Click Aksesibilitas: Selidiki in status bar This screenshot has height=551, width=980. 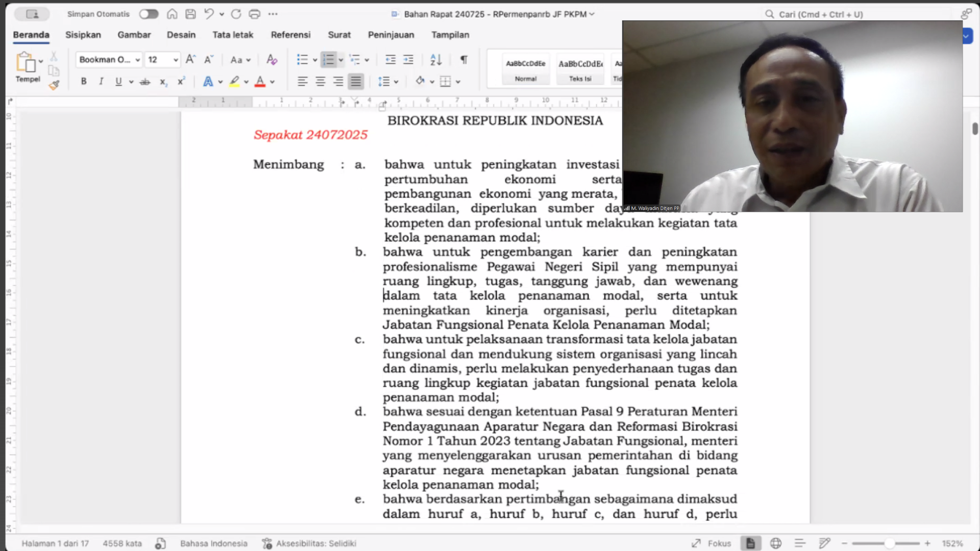(x=309, y=543)
